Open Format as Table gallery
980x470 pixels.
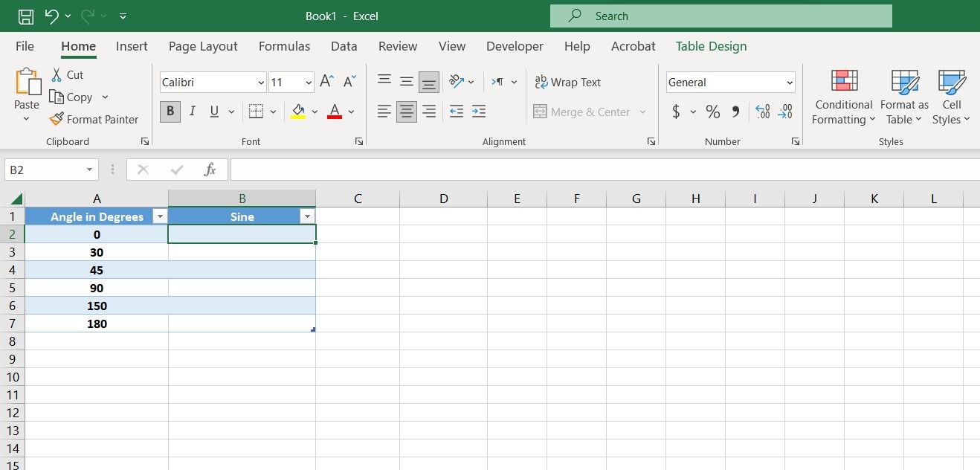click(x=904, y=97)
